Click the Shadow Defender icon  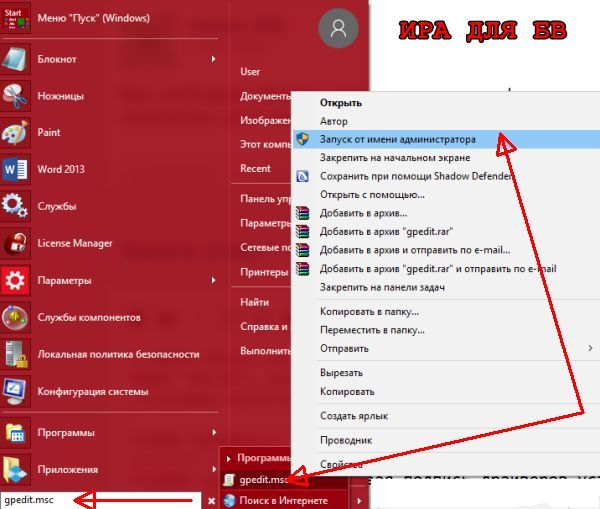click(303, 176)
